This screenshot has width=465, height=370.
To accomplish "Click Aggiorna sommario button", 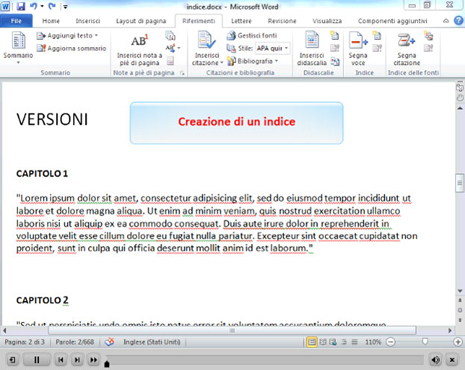I will 71,48.
